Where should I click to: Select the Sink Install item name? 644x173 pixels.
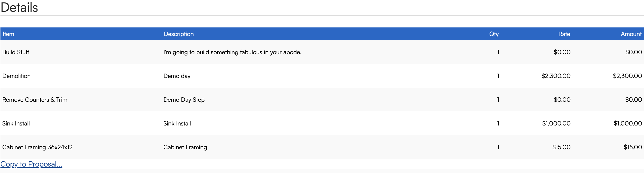(16, 123)
